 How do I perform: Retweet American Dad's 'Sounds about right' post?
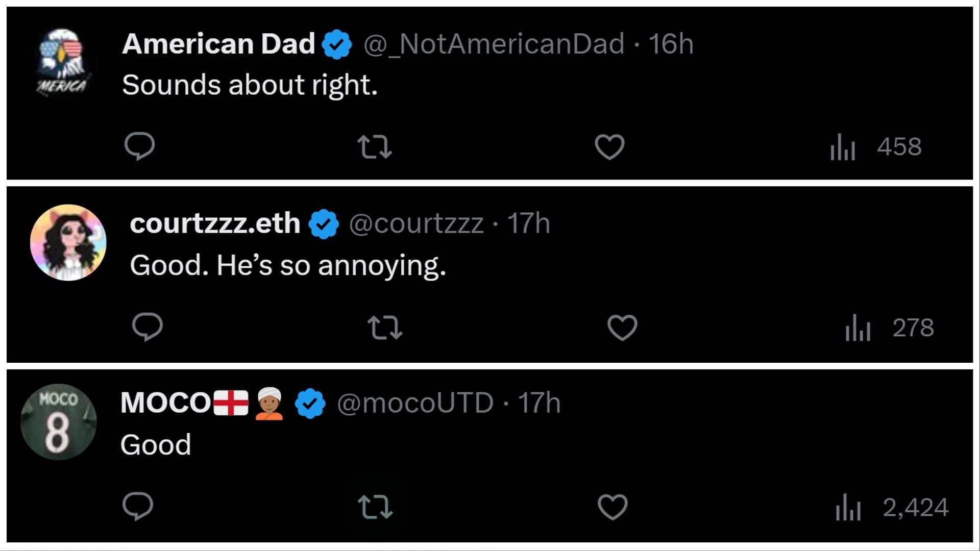point(374,147)
